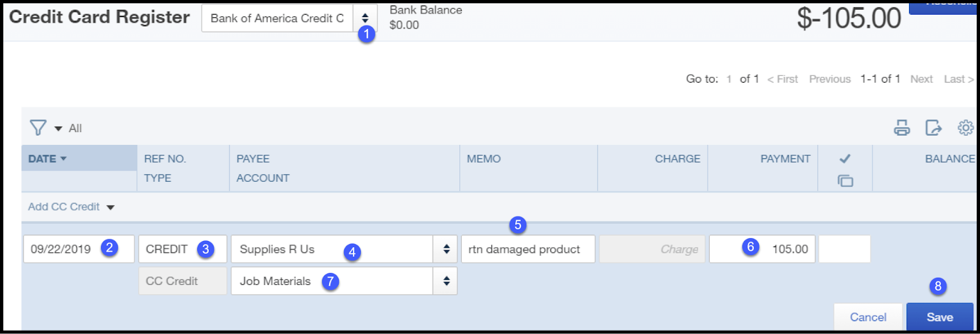The width and height of the screenshot is (980, 334).
Task: Go to the Previous page link
Action: (x=830, y=79)
